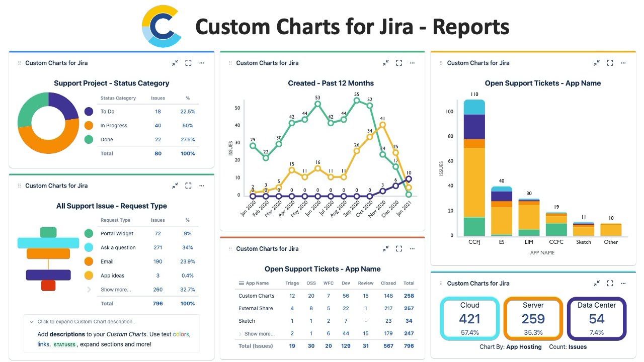The height and width of the screenshot is (362, 644).
Task: Click Sketch row Dev count 7
Action: (x=346, y=321)
